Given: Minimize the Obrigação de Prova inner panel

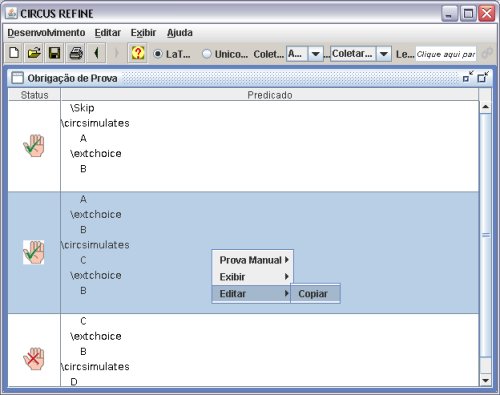Looking at the screenshot, I should click(x=468, y=77).
